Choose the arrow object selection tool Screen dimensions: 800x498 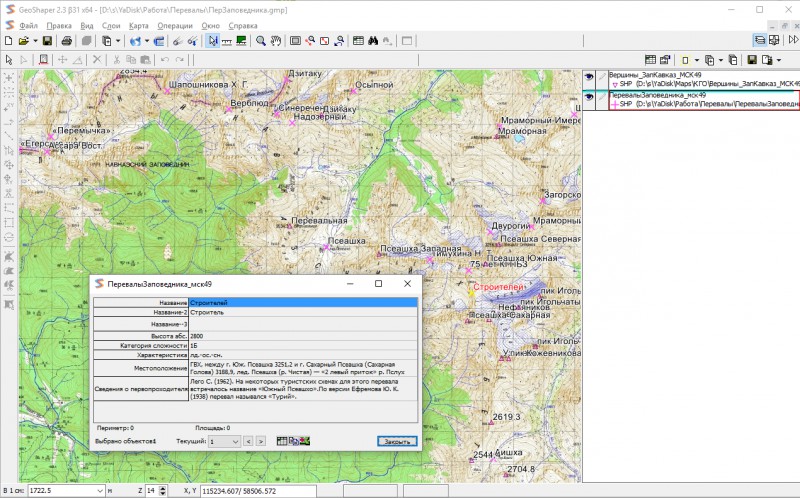[x=213, y=41]
